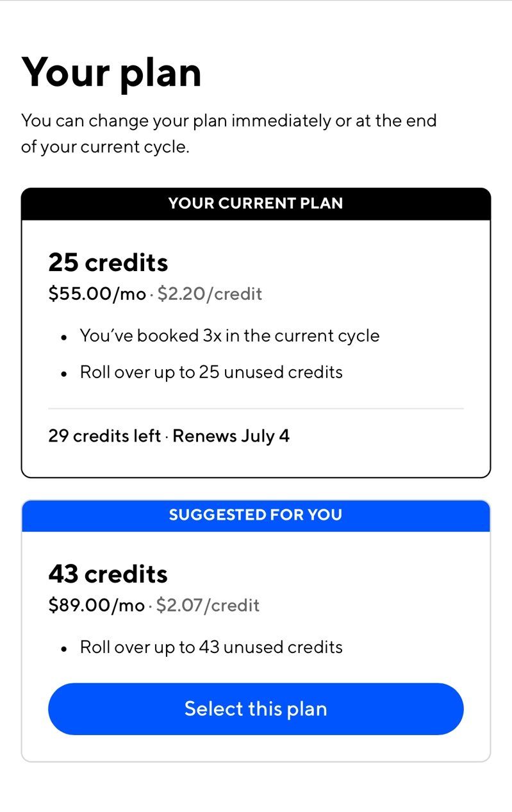512x812 pixels.
Task: Open the 25 credits plan heading
Action: (x=108, y=263)
